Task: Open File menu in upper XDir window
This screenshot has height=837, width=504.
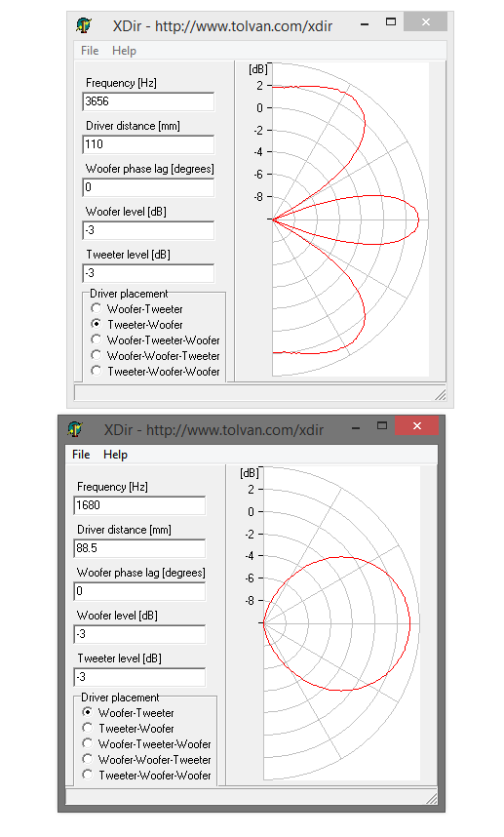Action: coord(90,51)
